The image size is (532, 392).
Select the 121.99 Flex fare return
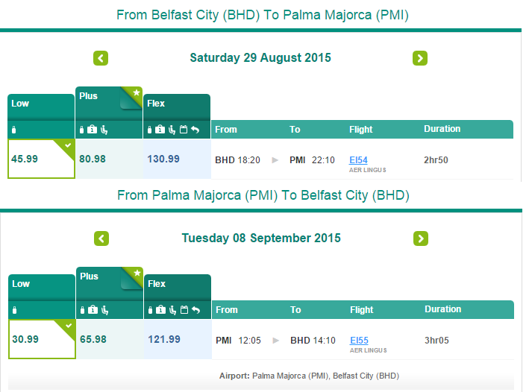coord(178,339)
